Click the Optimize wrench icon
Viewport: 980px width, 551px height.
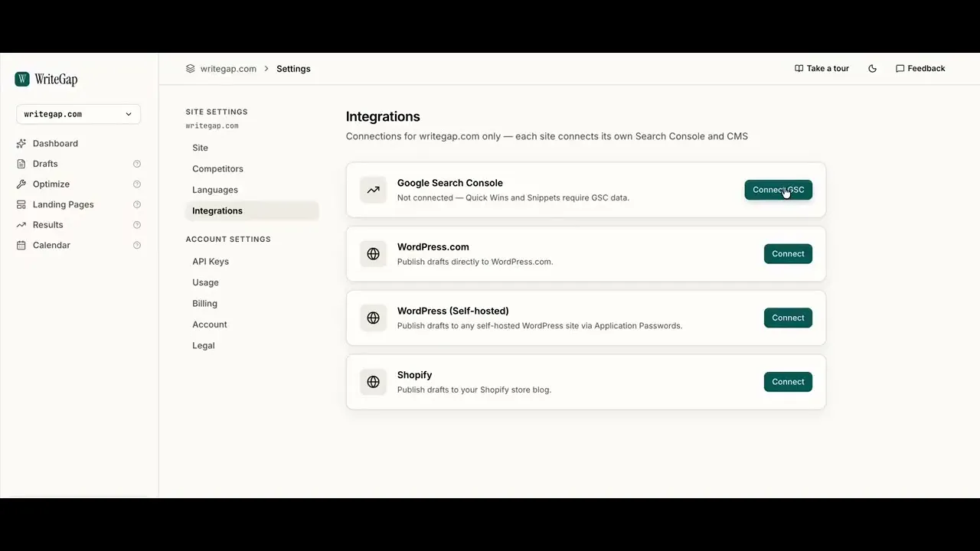point(21,184)
